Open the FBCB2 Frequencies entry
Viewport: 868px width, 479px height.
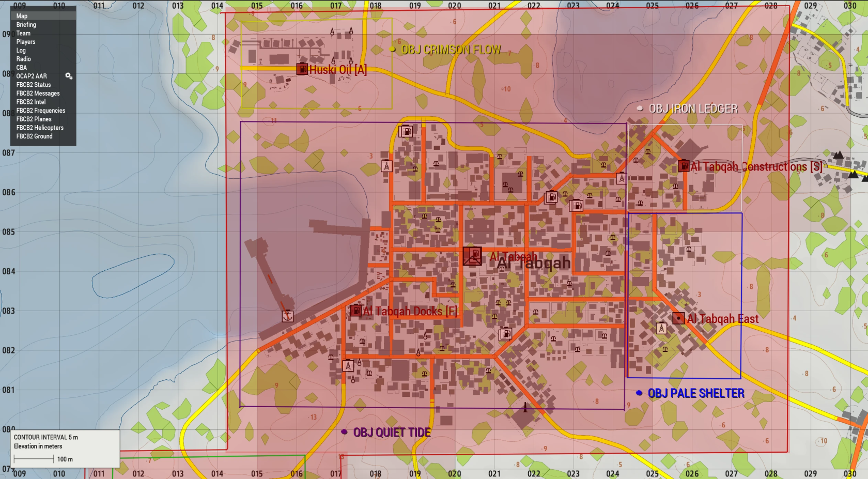coord(40,111)
